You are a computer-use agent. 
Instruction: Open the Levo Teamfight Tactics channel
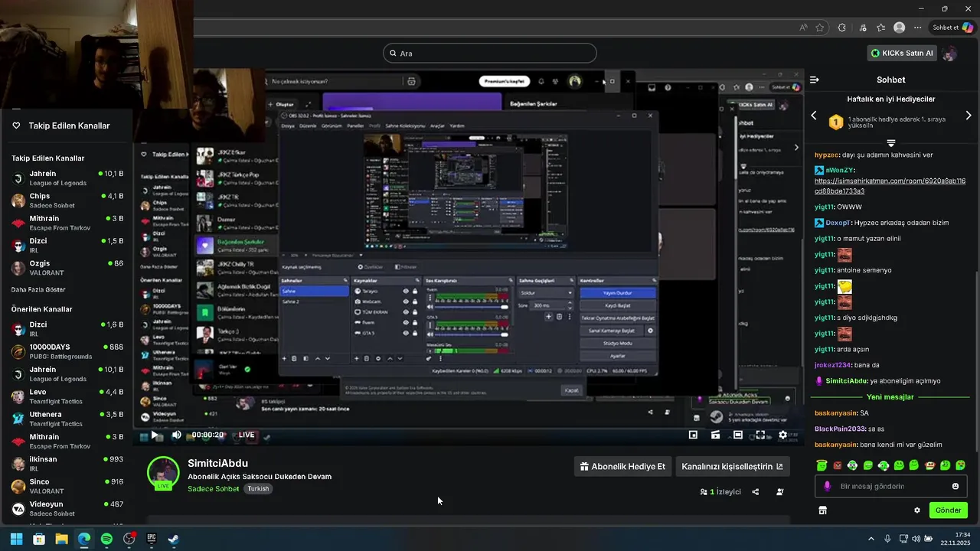pyautogui.click(x=67, y=396)
